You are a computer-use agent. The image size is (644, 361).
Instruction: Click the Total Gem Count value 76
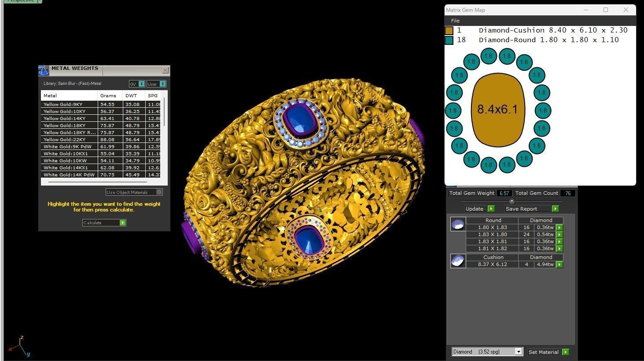pos(568,193)
